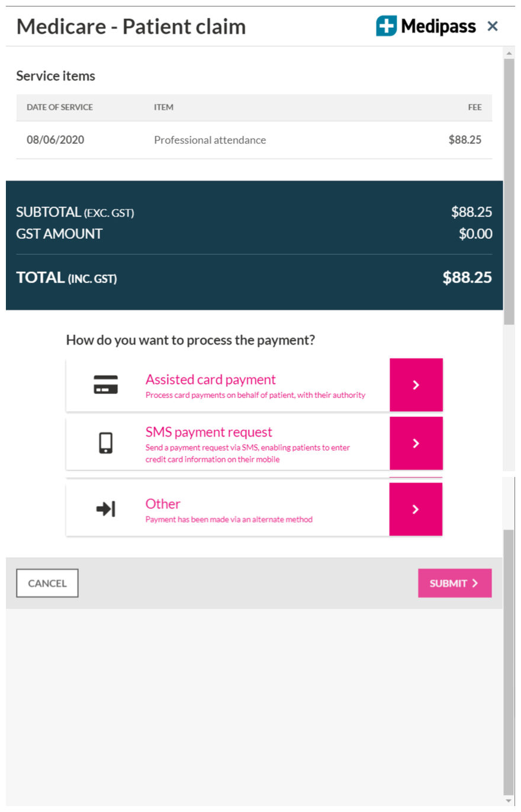Select the SMS payment request title
521x812 pixels.
[208, 432]
